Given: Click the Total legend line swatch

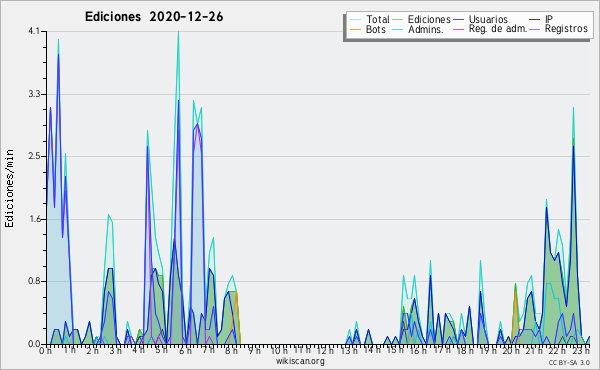Looking at the screenshot, I should click(355, 20).
